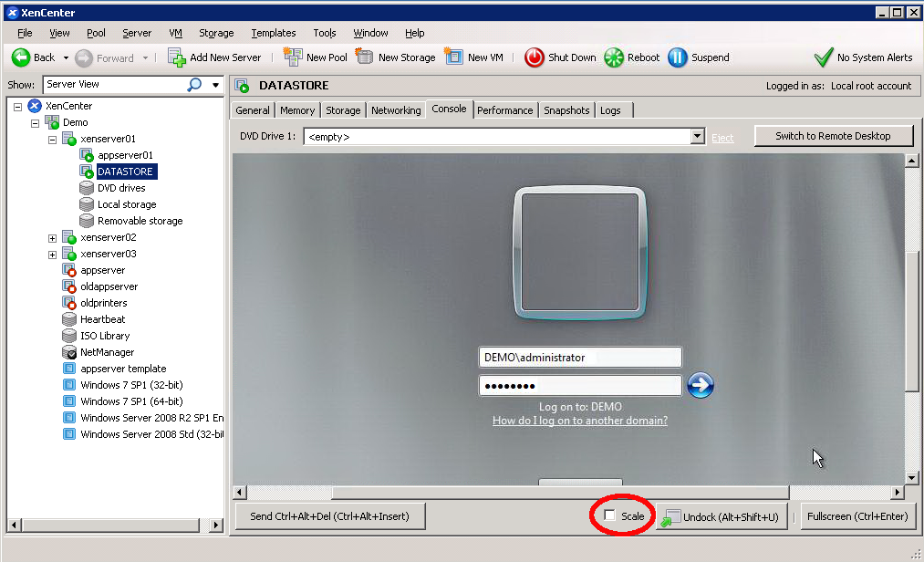Open the DVD Drive 1 dropdown
Viewport: 924px width, 562px height.
[697, 137]
